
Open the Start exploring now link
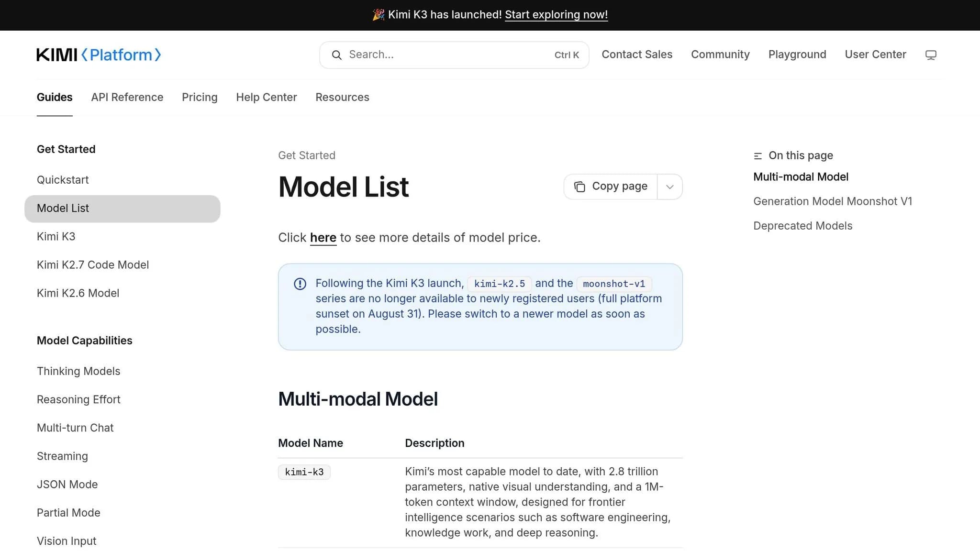click(556, 15)
